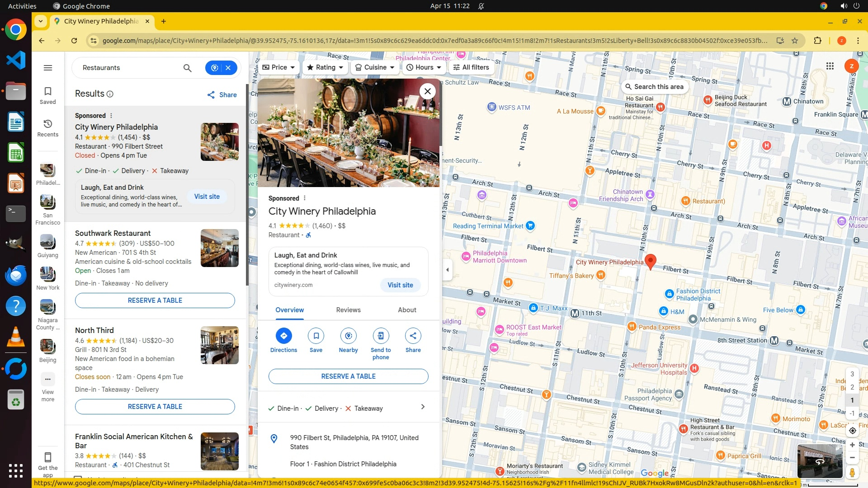Click the show your location icon
868x488 pixels.
coord(852,431)
